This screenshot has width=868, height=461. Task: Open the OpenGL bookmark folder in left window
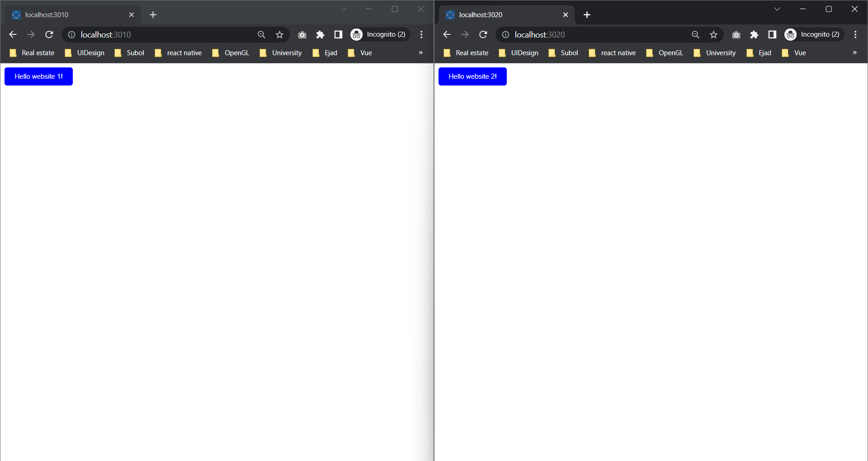231,53
